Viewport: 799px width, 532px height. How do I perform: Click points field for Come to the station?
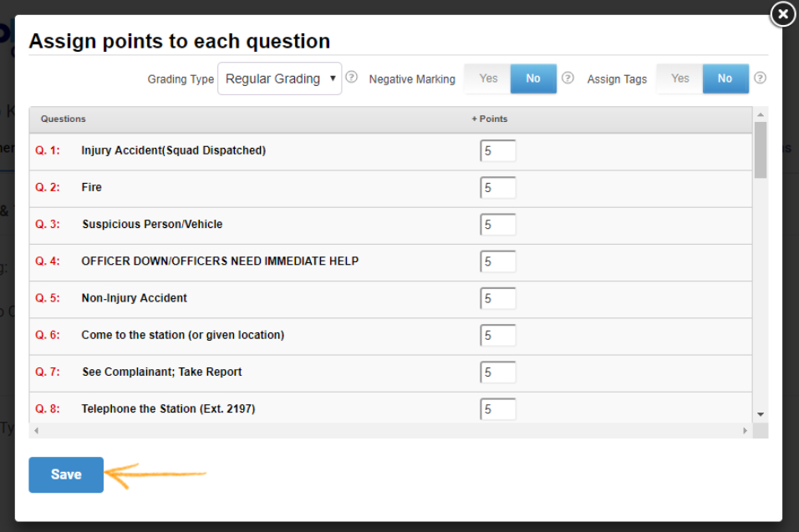click(x=498, y=335)
